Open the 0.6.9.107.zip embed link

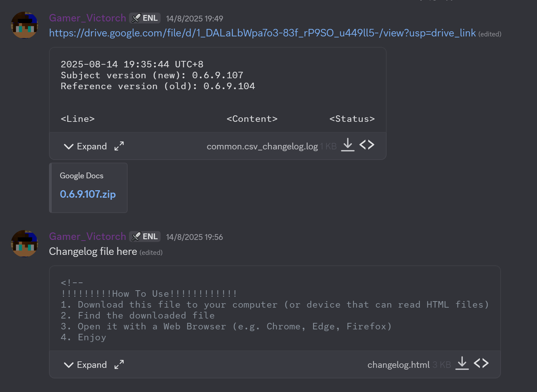click(x=88, y=194)
